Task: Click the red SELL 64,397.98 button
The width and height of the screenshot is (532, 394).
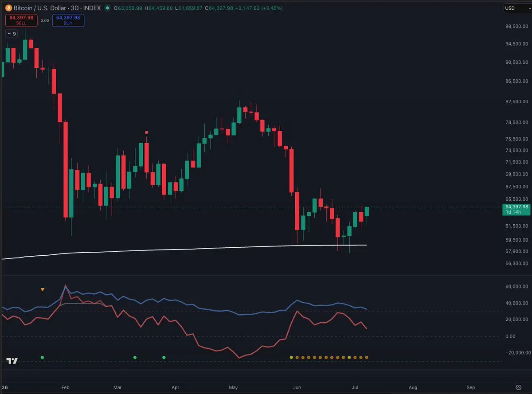Action: tap(21, 20)
